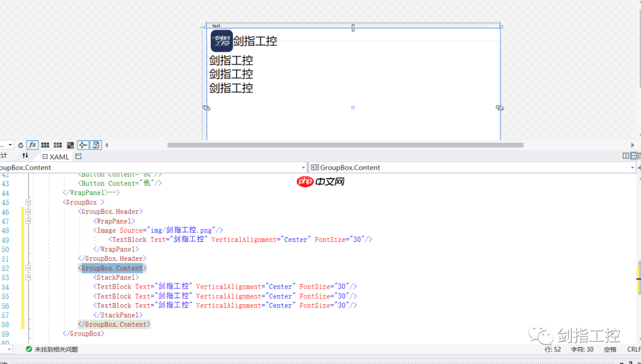Click the designer horizontal scrollbar thumb
641x364 pixels.
point(345,145)
